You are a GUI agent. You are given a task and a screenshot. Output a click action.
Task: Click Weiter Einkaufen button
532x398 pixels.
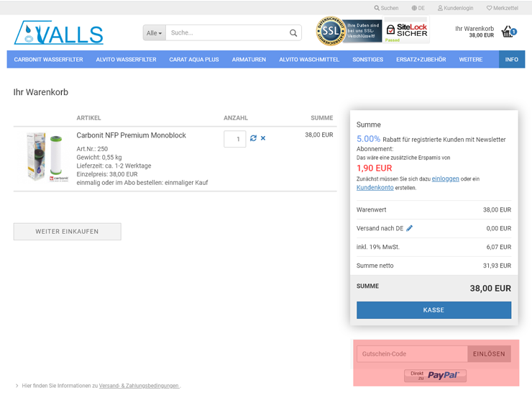pyautogui.click(x=67, y=232)
